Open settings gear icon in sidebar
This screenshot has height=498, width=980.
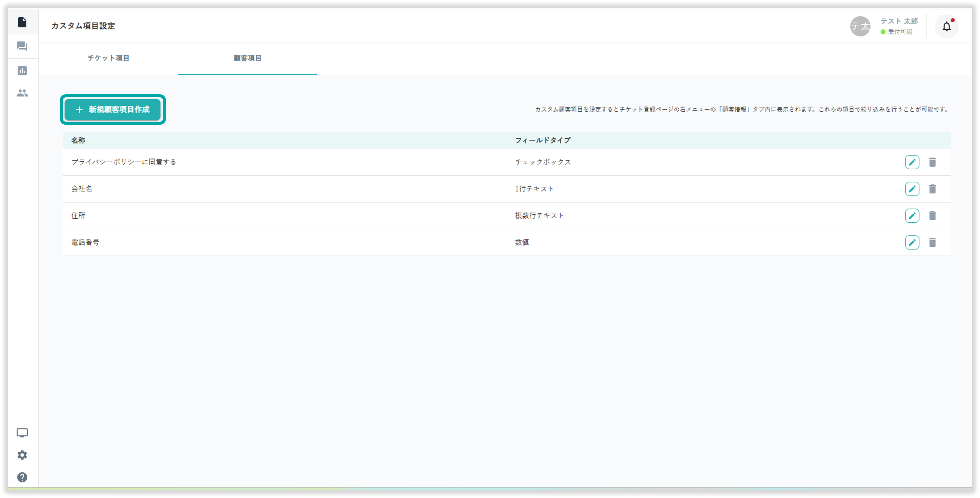(x=22, y=455)
